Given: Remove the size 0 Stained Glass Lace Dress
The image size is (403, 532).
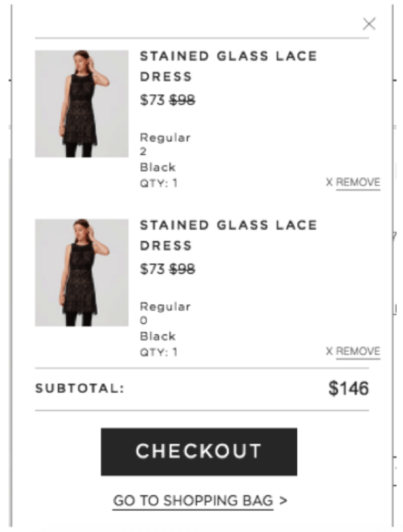Looking at the screenshot, I should click(x=358, y=351).
